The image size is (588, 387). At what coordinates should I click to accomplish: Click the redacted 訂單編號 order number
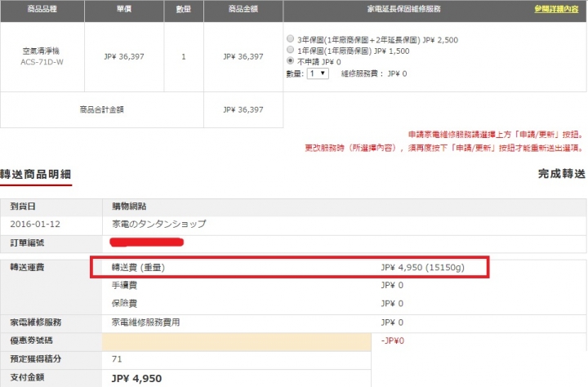coord(147,242)
